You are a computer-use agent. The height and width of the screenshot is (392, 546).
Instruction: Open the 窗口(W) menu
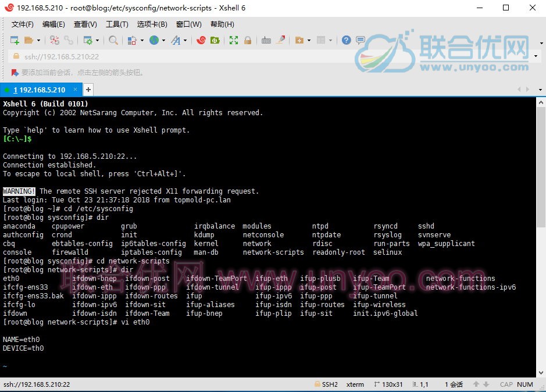[x=189, y=24]
